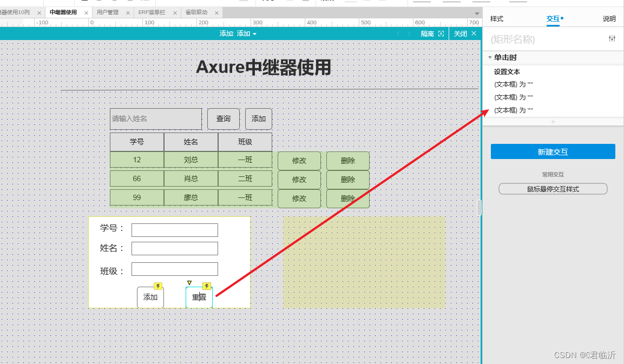Close the 用户管理 tab

(128, 13)
